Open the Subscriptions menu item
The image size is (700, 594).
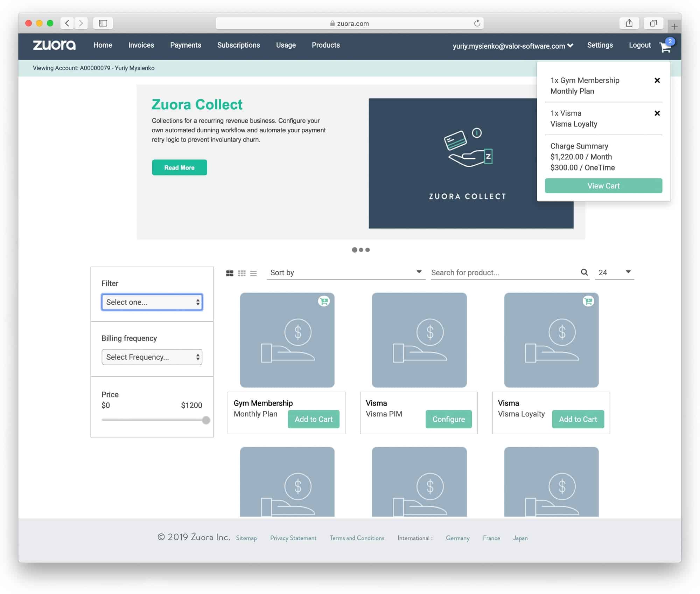point(239,45)
